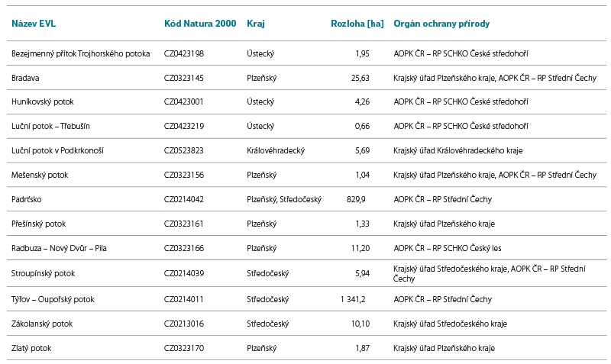
Task: Click the Padrťsko area value 829,9
Action: pyautogui.click(x=356, y=199)
